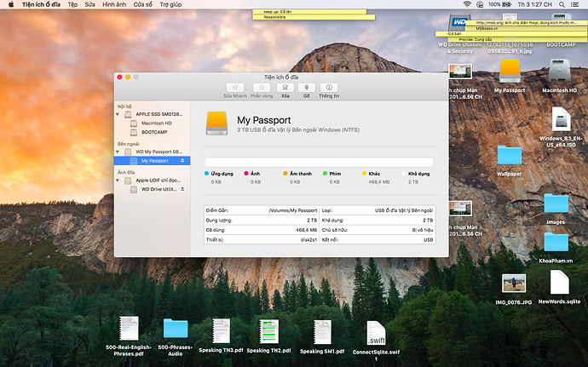Collapse the Apple UDIF disclosure triangle
Image resolution: width=588 pixels, height=367 pixels.
click(x=118, y=181)
